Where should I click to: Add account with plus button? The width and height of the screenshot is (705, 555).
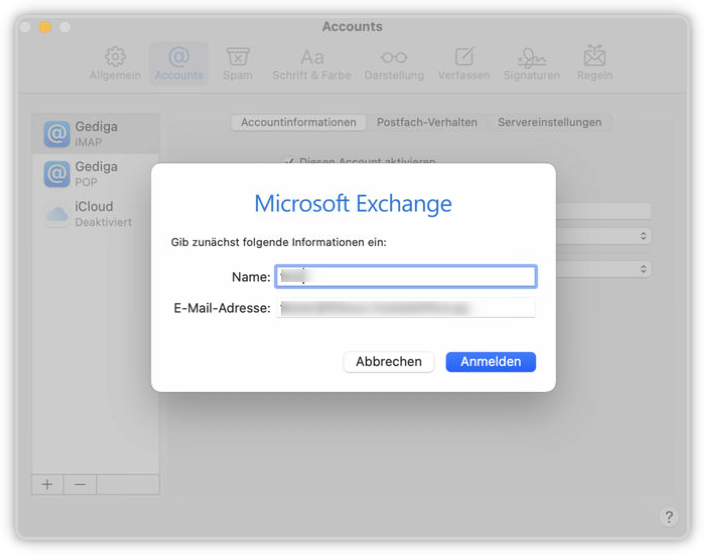coord(47,484)
